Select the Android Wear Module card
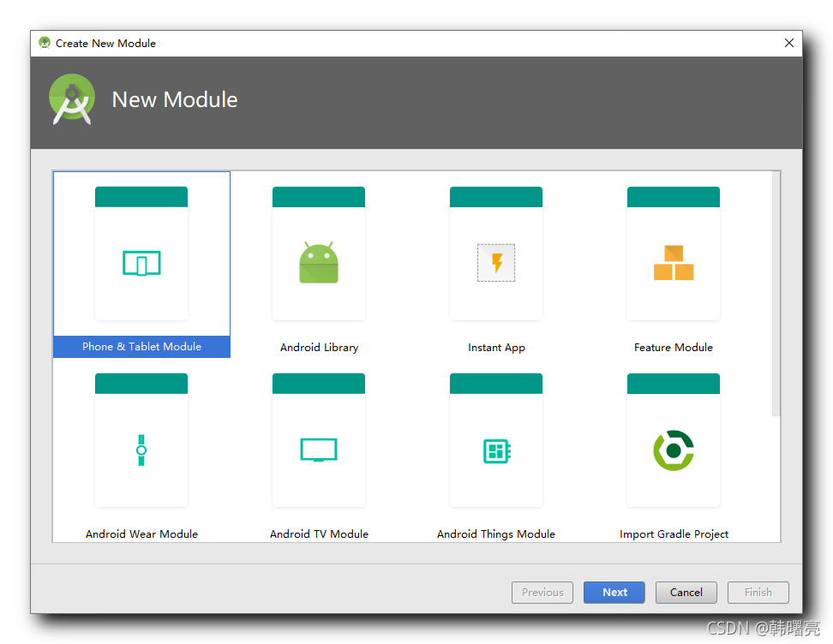 tap(141, 439)
